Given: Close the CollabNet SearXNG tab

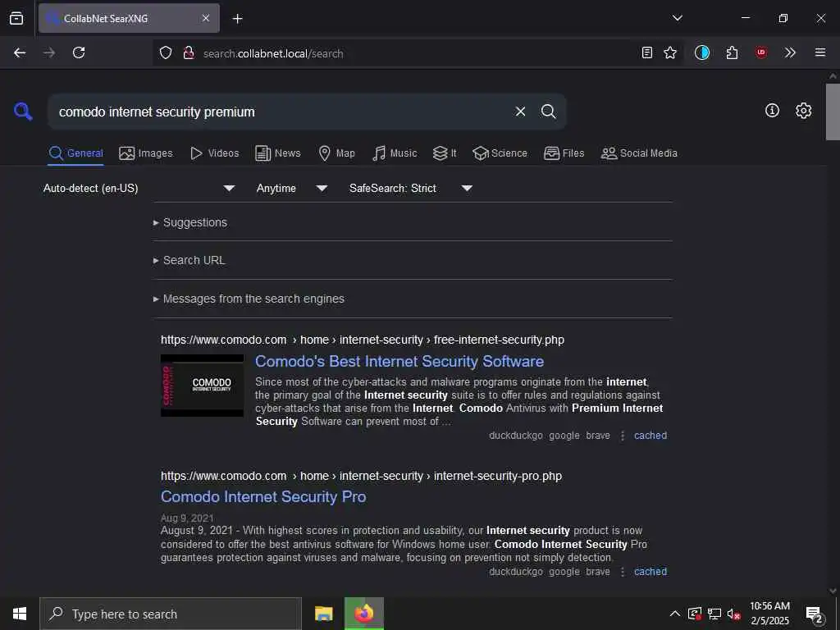Looking at the screenshot, I should pyautogui.click(x=206, y=18).
